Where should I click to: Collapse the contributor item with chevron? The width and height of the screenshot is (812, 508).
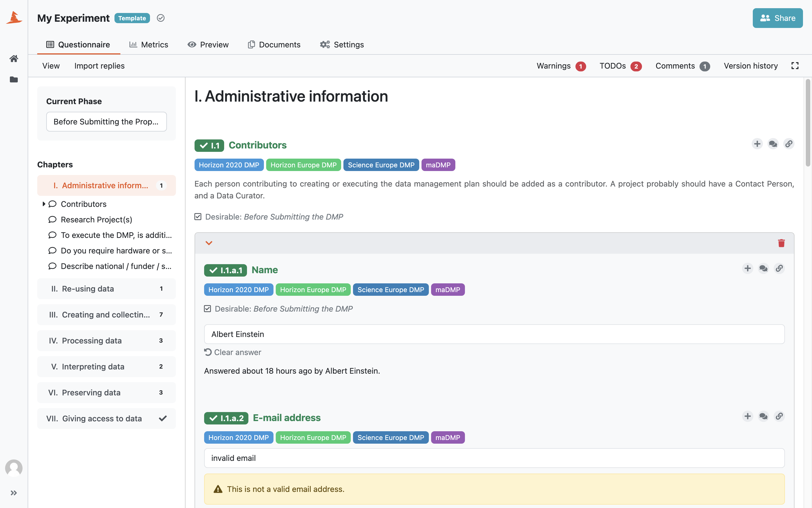[209, 243]
